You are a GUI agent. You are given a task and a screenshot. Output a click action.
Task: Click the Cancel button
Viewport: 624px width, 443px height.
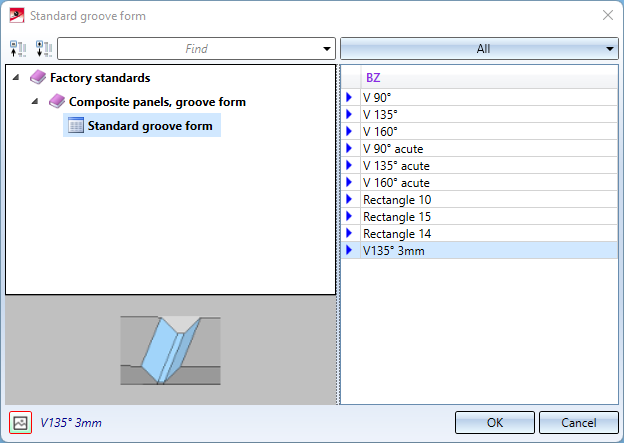579,422
